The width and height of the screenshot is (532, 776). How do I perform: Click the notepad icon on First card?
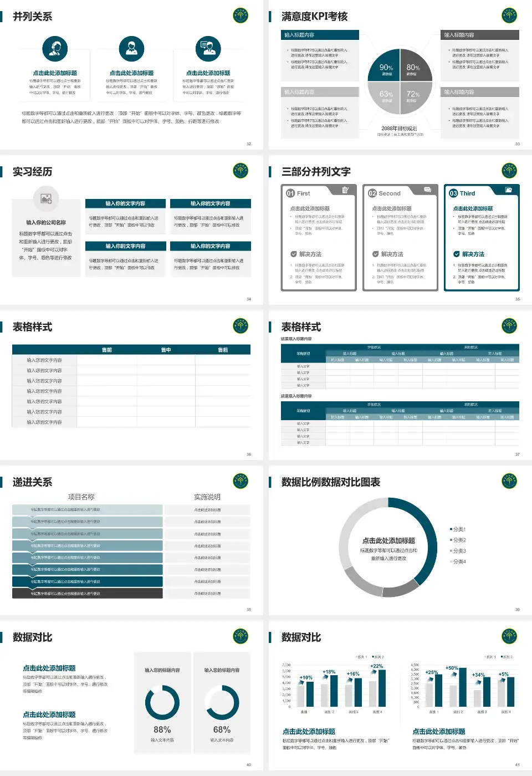(345, 190)
